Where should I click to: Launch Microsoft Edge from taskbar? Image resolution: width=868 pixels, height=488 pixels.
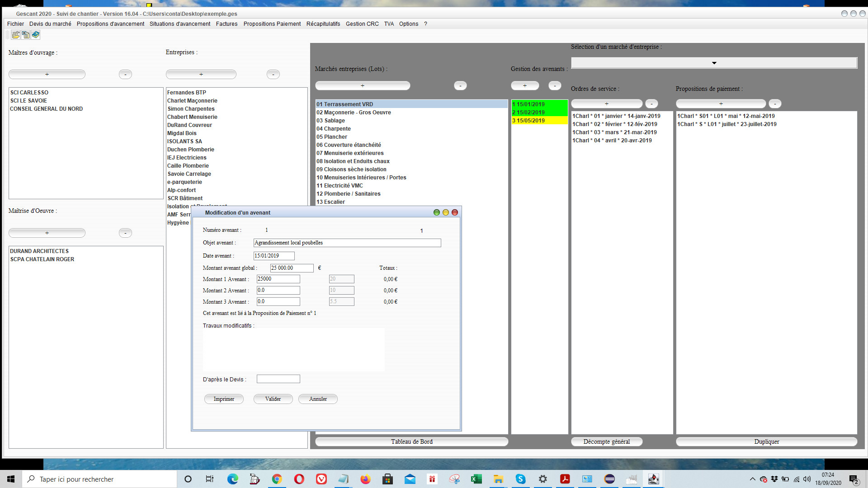[x=232, y=479]
